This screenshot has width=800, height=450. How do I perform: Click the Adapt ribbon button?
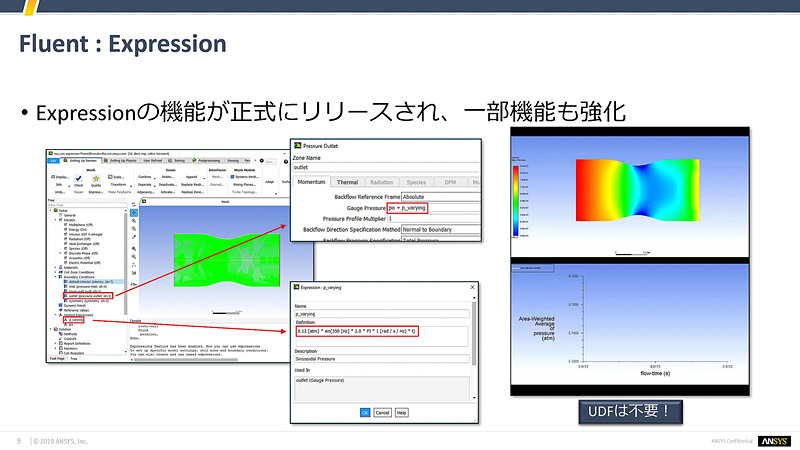[269, 182]
